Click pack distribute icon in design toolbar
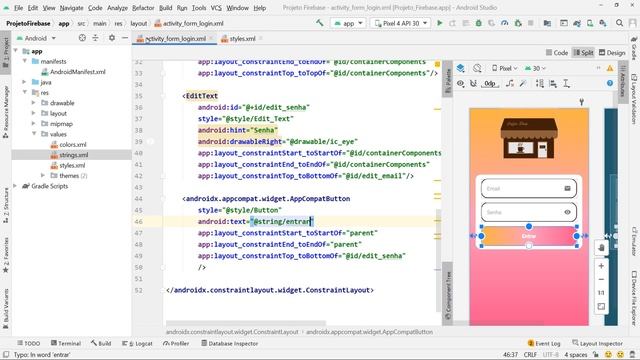 click(540, 84)
